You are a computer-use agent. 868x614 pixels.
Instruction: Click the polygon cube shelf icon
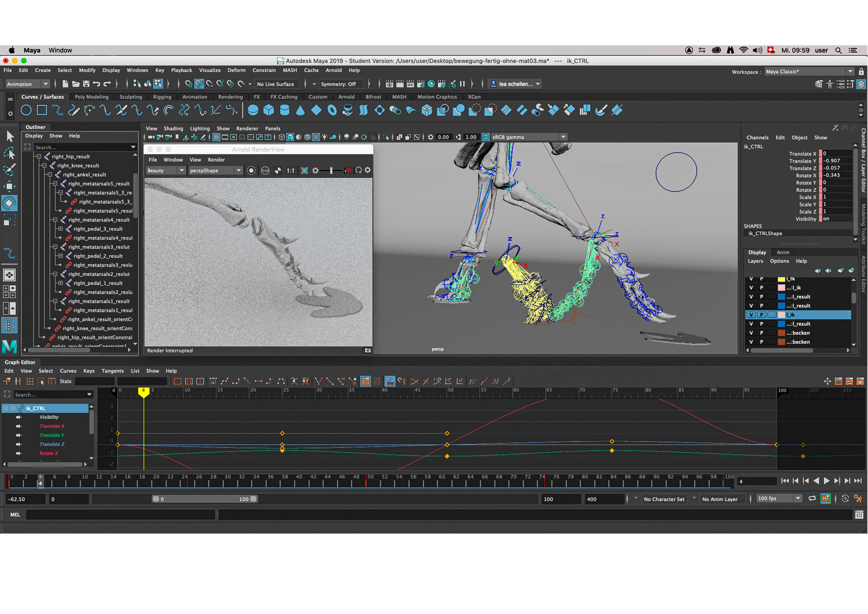pos(268,110)
